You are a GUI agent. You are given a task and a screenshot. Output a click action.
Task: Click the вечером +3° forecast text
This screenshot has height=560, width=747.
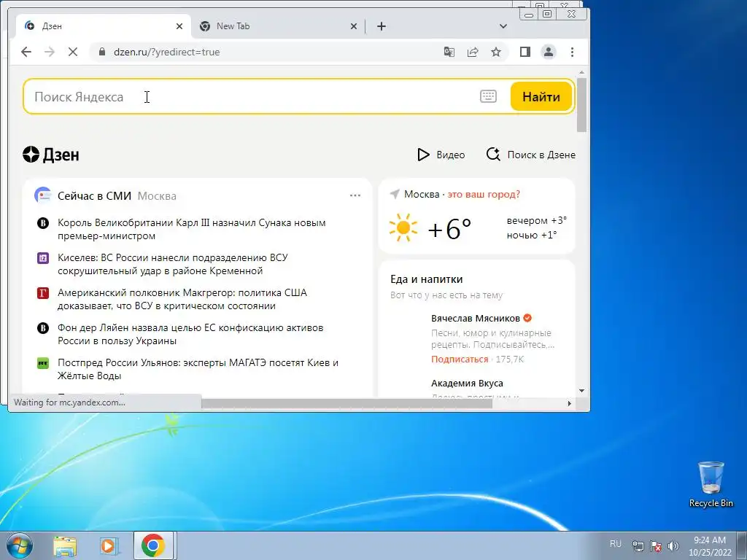tap(537, 220)
